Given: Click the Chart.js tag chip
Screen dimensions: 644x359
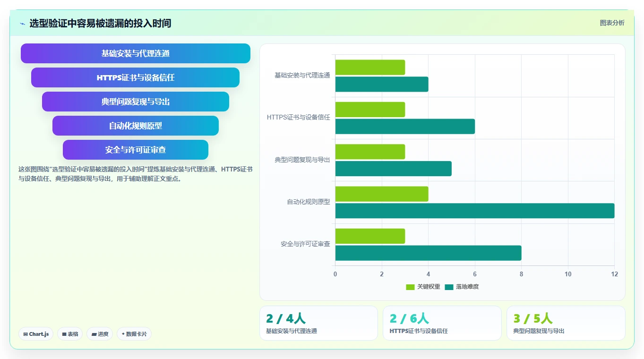Looking at the screenshot, I should [x=36, y=334].
